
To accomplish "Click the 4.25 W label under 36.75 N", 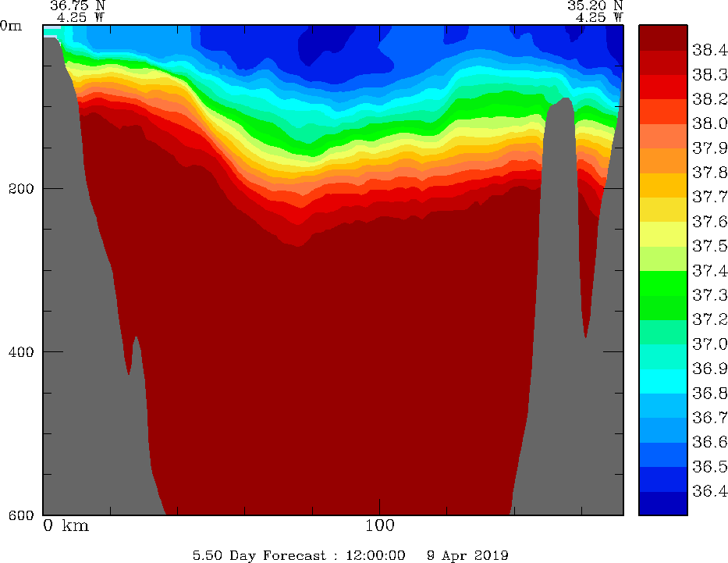I will tap(81, 17).
